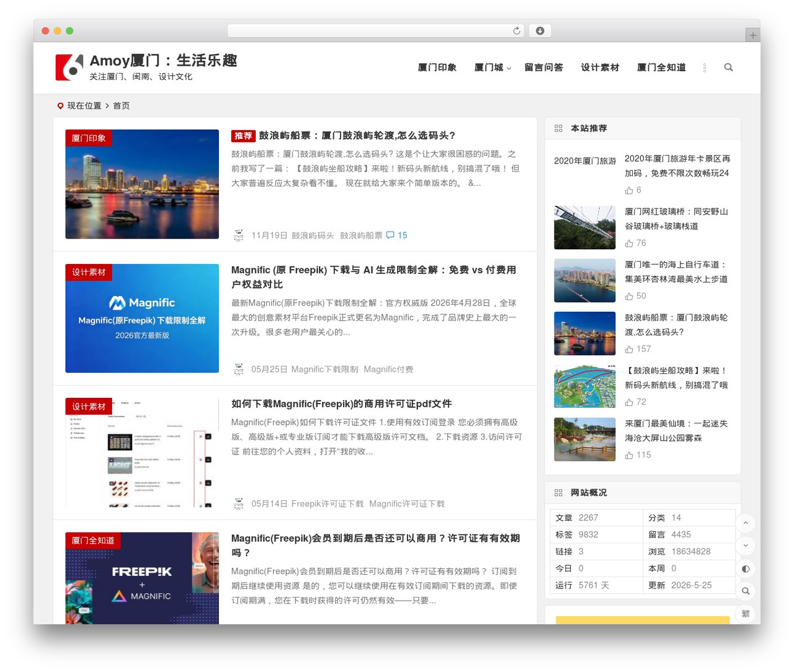Click the scroll-to-top arrow button
Image resolution: width=794 pixels, height=672 pixels.
pyautogui.click(x=746, y=523)
